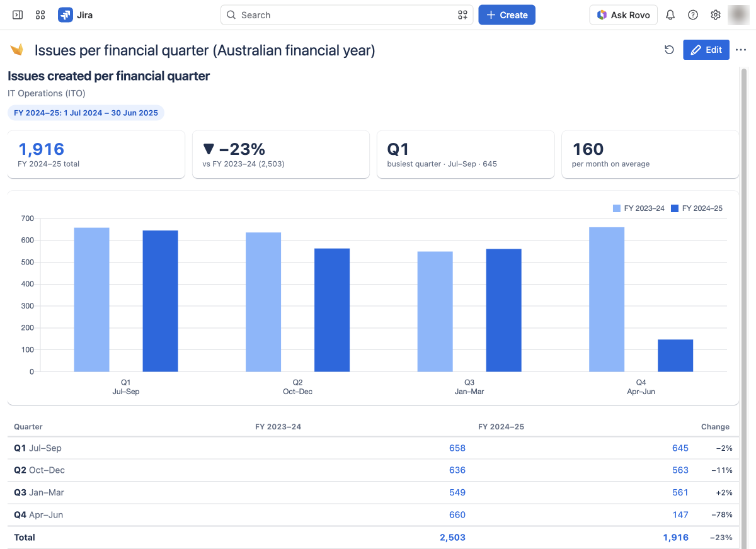Click the Change column header
The height and width of the screenshot is (549, 756).
[x=715, y=427]
